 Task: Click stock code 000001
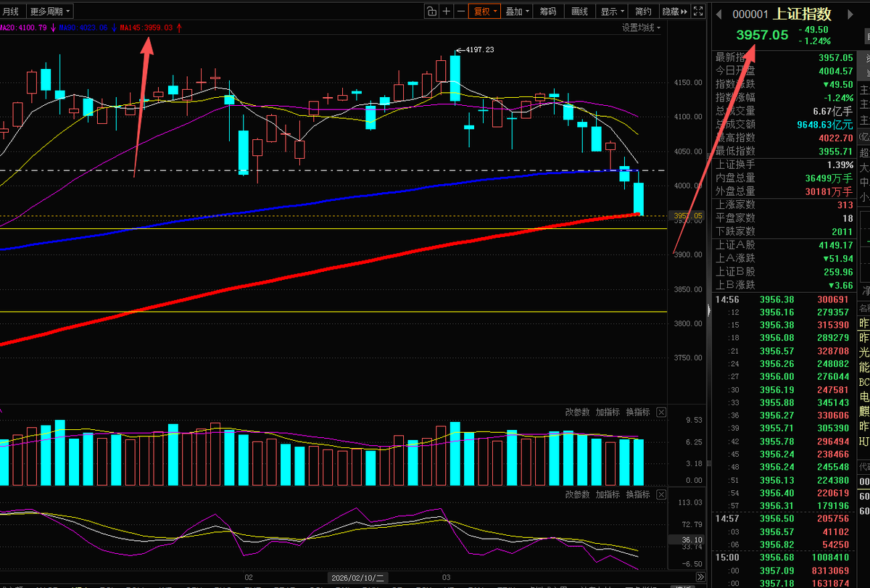[750, 15]
